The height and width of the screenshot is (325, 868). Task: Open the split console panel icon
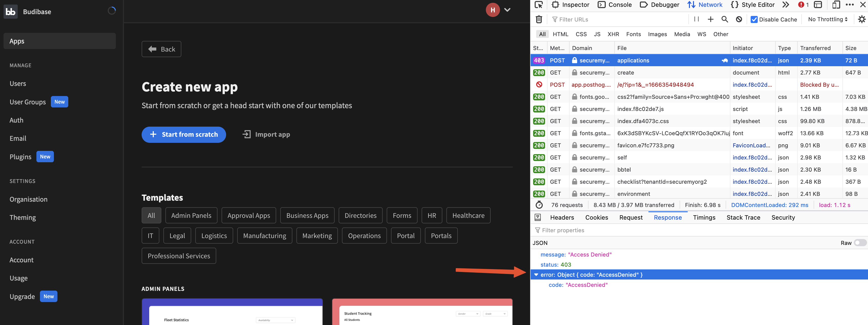click(x=818, y=5)
